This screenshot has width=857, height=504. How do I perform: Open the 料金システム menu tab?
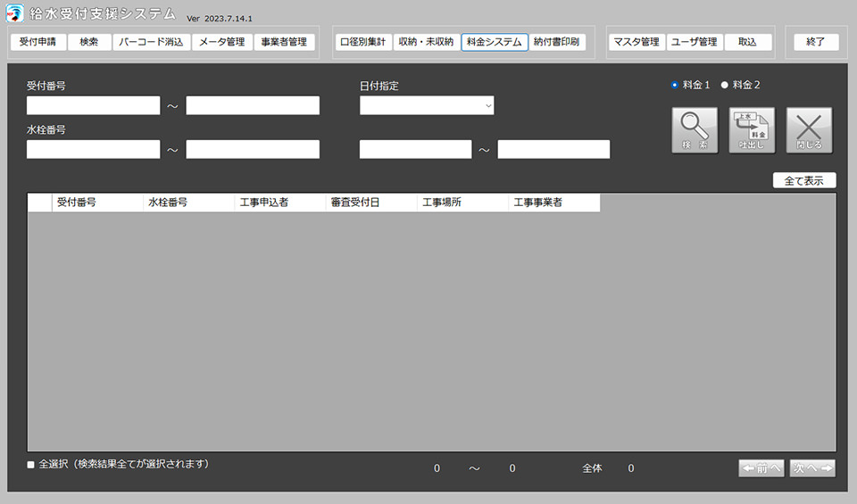[494, 42]
